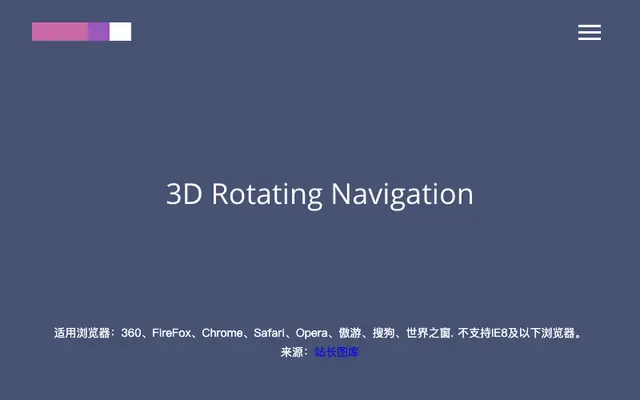Open the hamburger navigation menu
Screen dimensions: 640x400
[x=589, y=32]
